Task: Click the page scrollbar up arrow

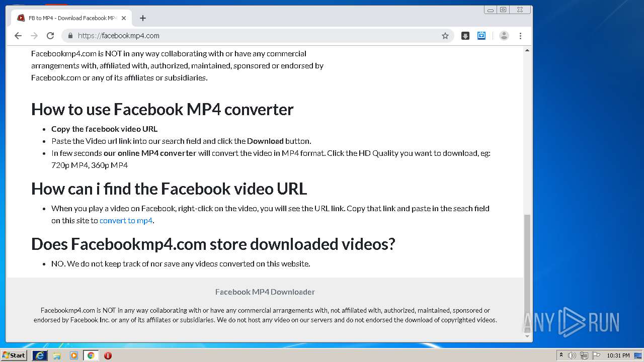Action: click(527, 50)
